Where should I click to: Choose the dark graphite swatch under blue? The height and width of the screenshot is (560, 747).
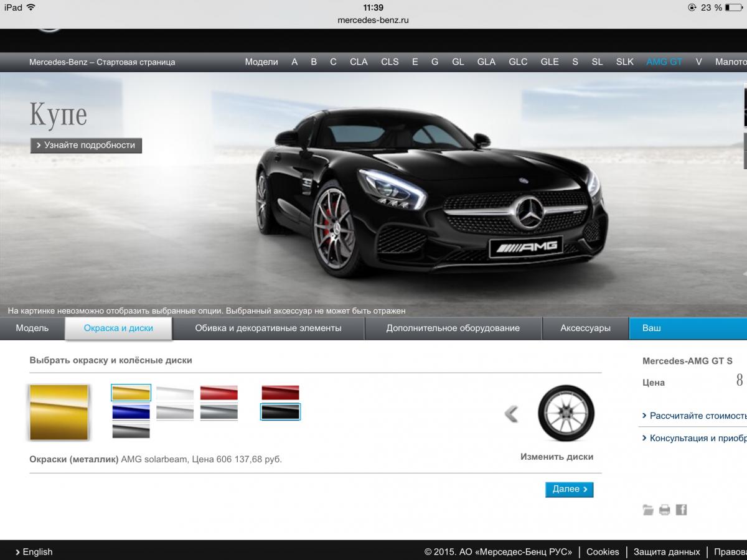coord(131,431)
